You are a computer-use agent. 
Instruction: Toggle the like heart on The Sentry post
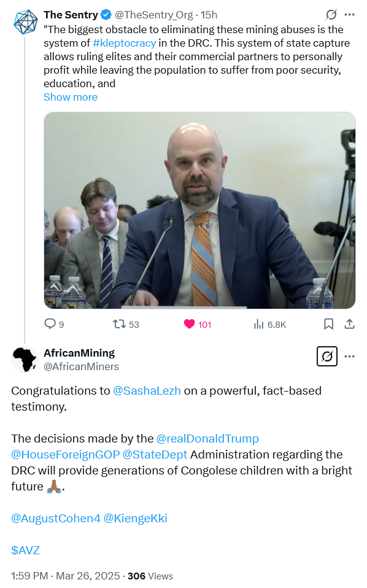(189, 324)
